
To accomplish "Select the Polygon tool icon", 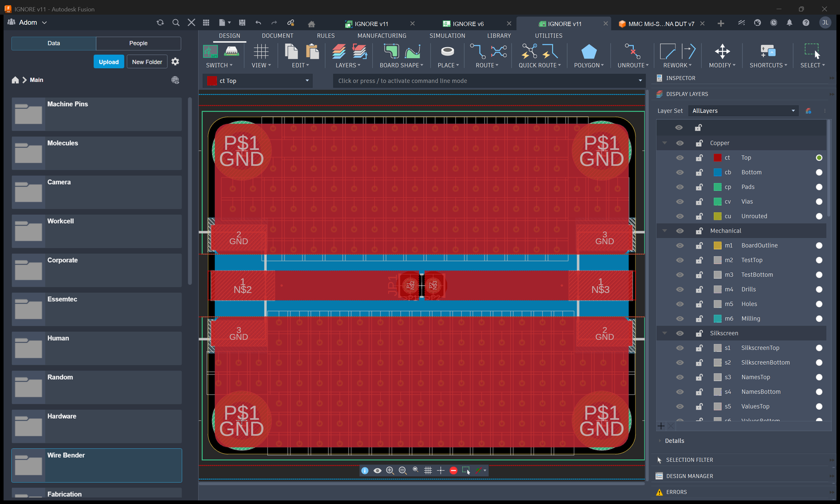I will 589,52.
